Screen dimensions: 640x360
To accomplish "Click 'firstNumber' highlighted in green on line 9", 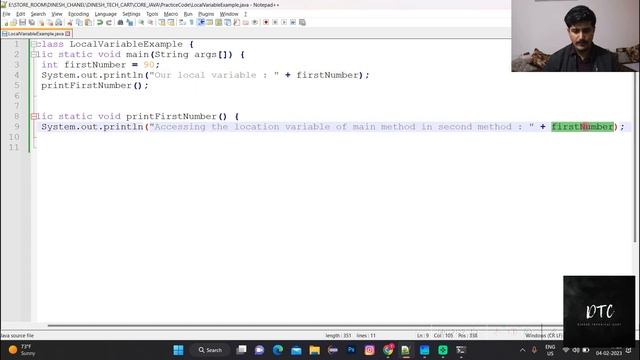I will [582, 127].
